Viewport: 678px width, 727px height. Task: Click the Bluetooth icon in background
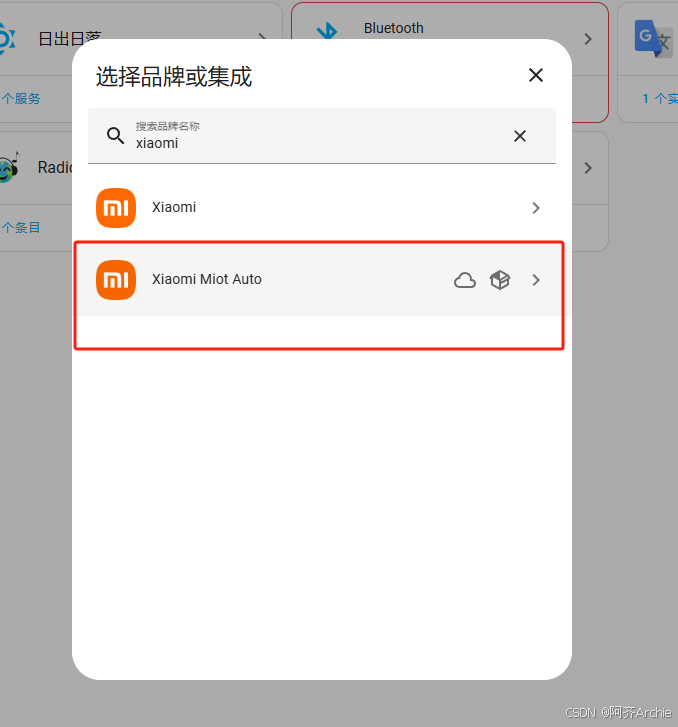(x=327, y=31)
